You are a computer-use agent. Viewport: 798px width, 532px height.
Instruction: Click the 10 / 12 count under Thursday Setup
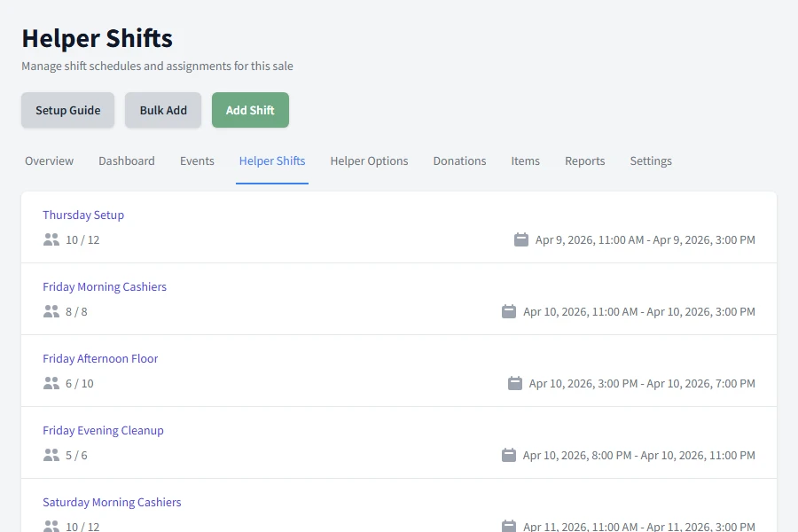82,239
